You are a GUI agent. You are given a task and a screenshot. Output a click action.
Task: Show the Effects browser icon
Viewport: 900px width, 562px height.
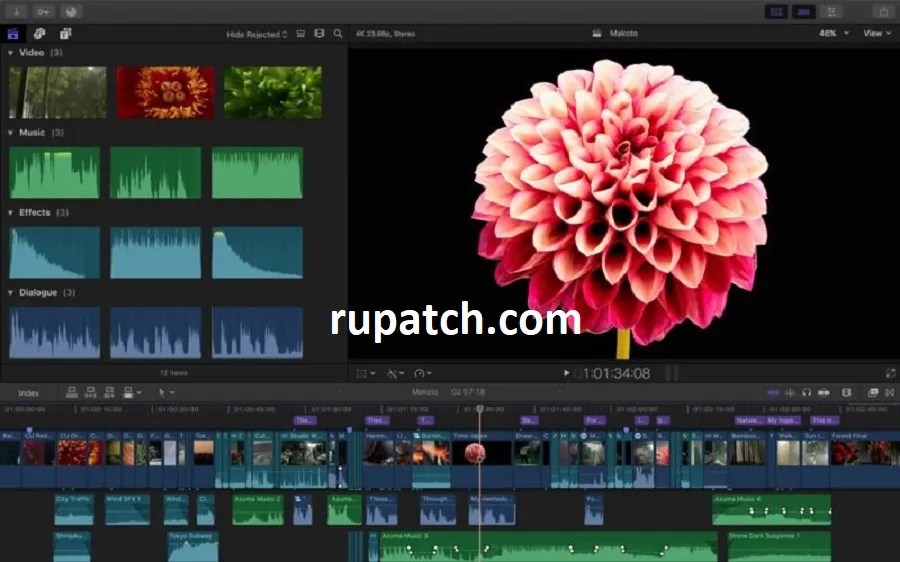872,393
